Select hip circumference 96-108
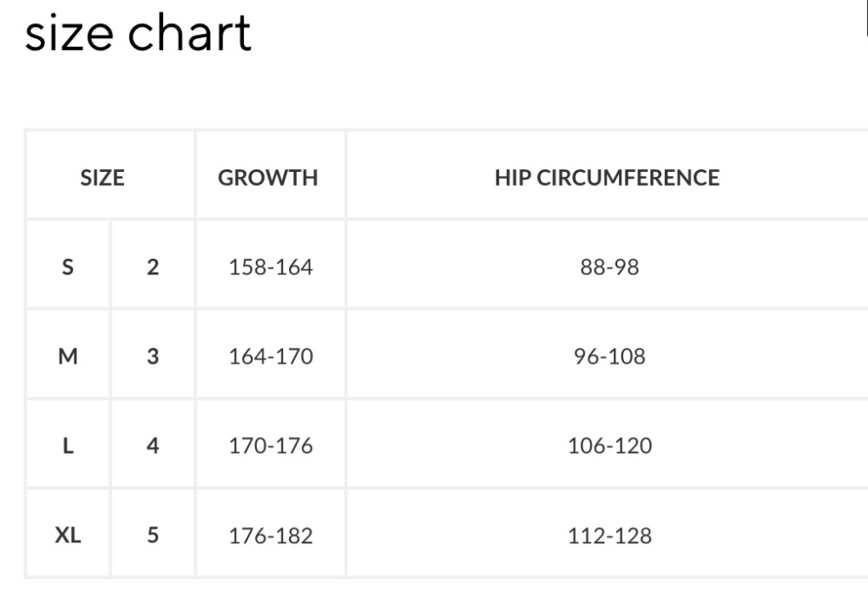This screenshot has height=598, width=868. coord(609,356)
